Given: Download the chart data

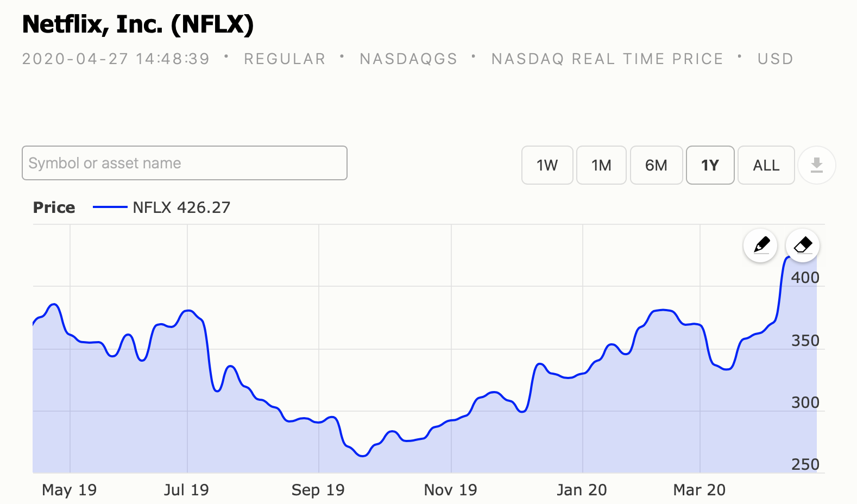Looking at the screenshot, I should coord(817,165).
